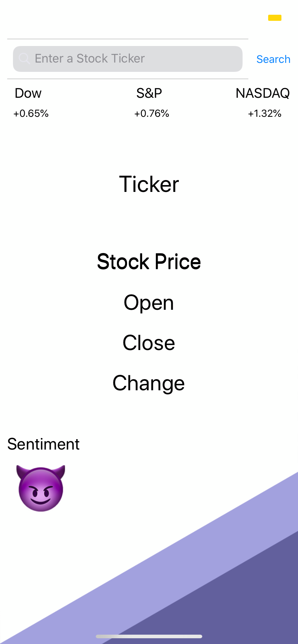Select the NASDAQ index label
Viewport: 298px width, 644px height.
tap(262, 93)
